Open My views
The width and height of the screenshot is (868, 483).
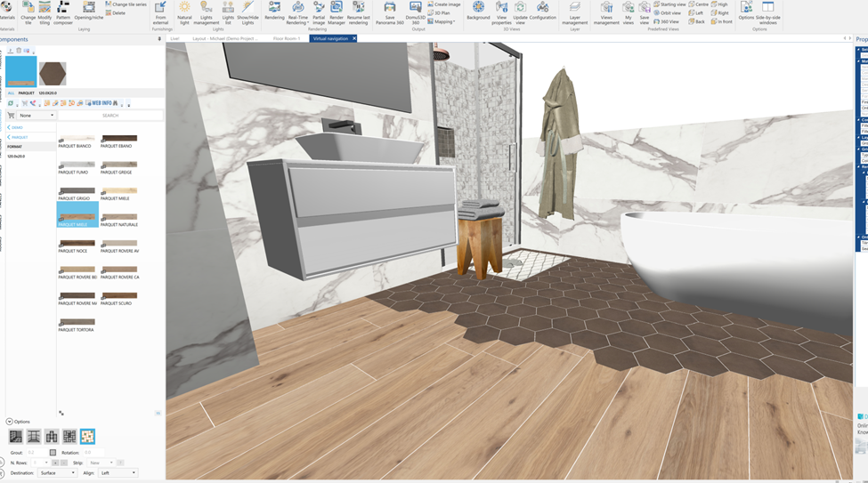[629, 12]
